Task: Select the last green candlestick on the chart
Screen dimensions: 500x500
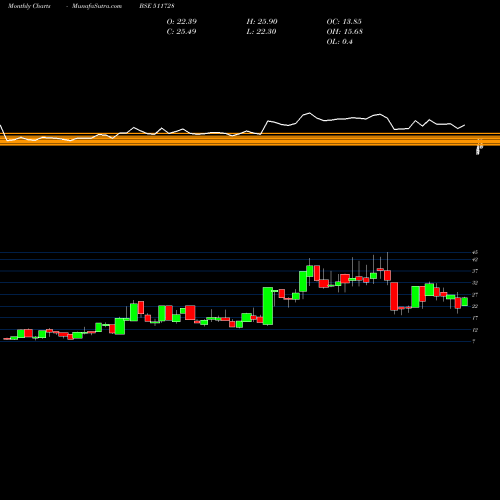Action: [x=465, y=302]
